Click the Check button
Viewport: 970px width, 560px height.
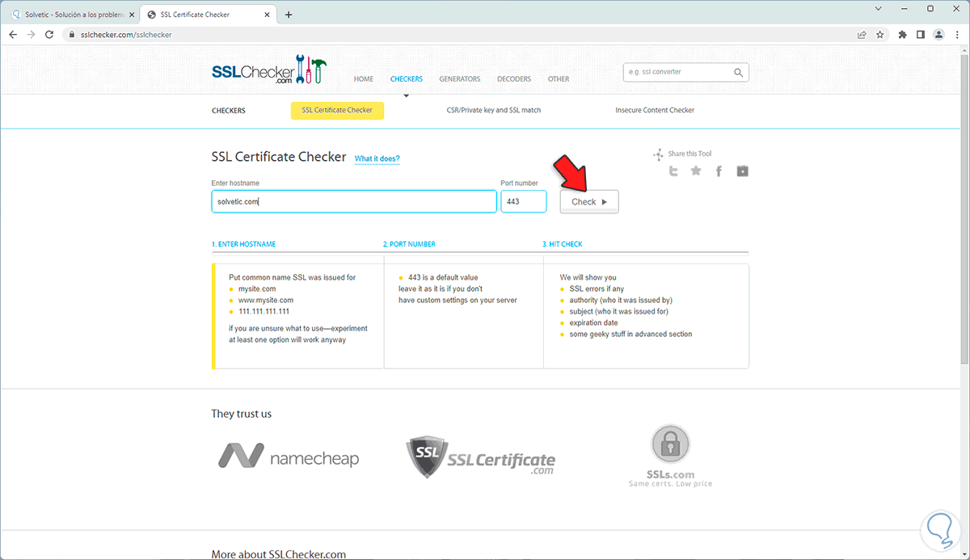coord(589,202)
